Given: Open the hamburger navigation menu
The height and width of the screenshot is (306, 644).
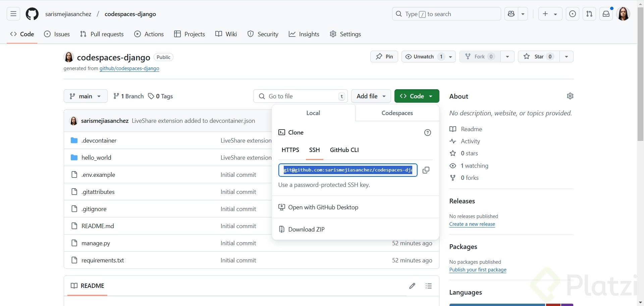Looking at the screenshot, I should coord(13,14).
